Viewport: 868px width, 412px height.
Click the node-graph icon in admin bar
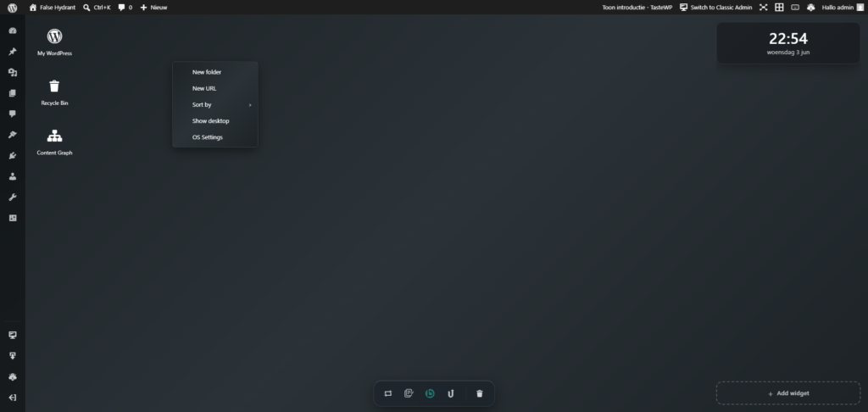[764, 7]
